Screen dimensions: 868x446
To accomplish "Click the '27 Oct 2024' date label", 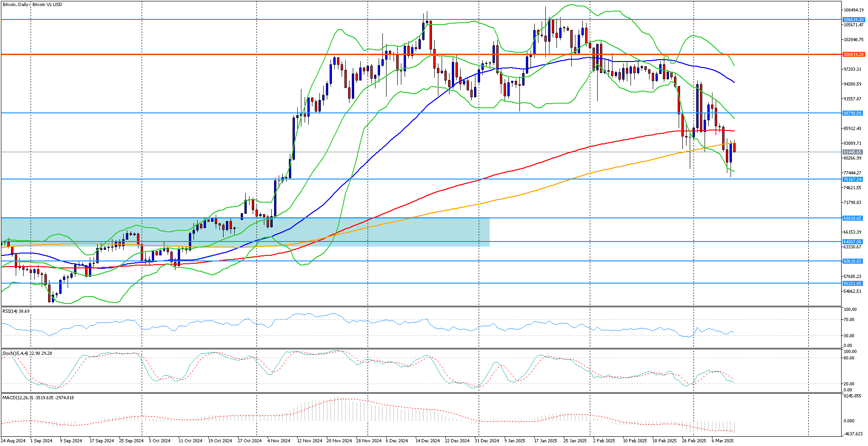I will pos(250,441).
